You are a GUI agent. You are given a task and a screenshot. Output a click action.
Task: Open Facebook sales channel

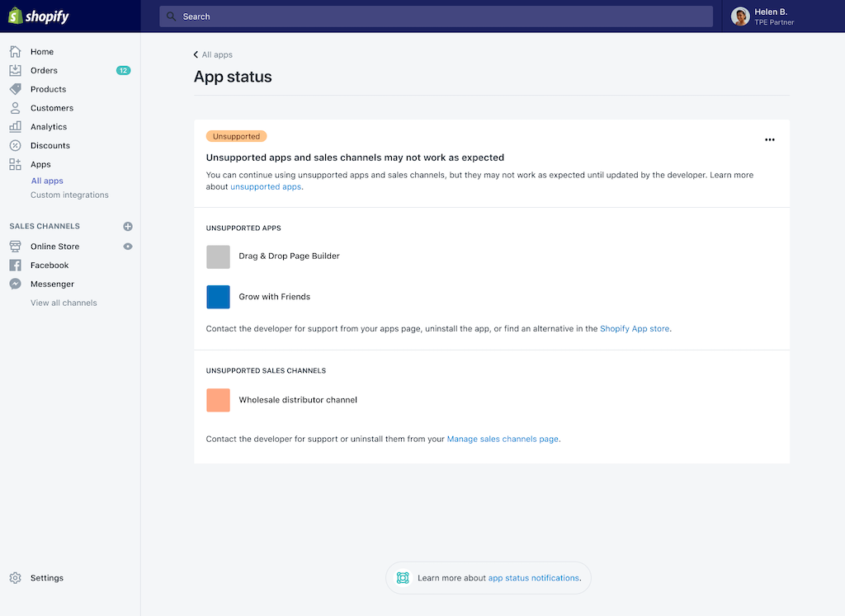click(50, 266)
